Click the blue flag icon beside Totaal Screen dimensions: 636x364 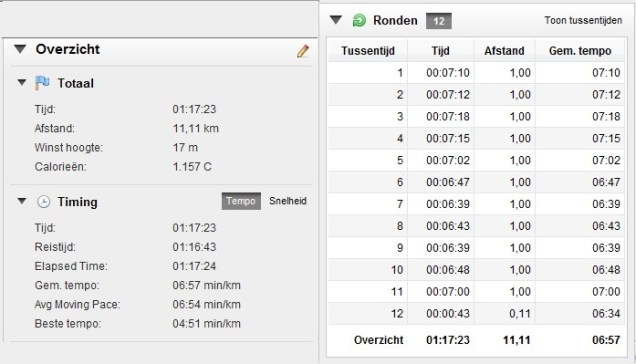tap(42, 83)
